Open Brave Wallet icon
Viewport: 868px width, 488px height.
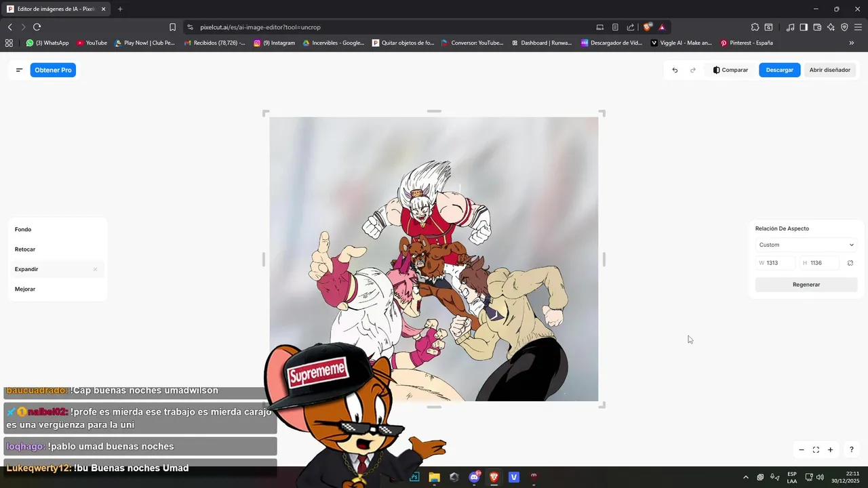click(x=817, y=27)
